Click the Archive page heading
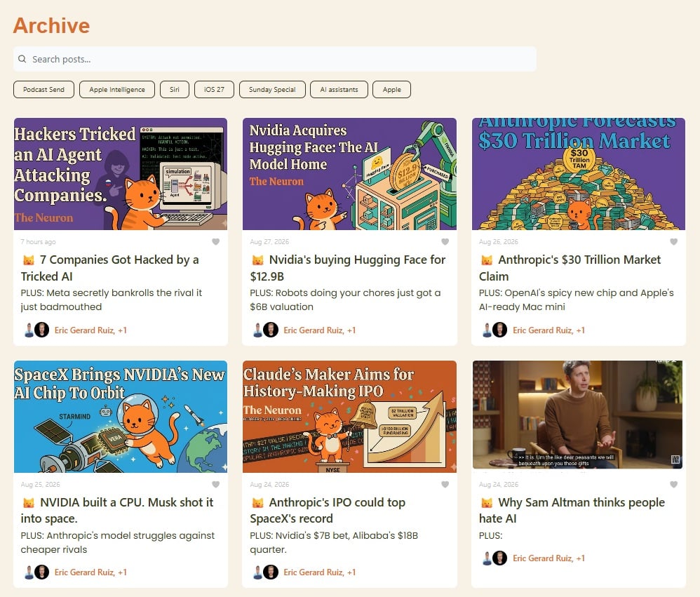 tap(51, 25)
